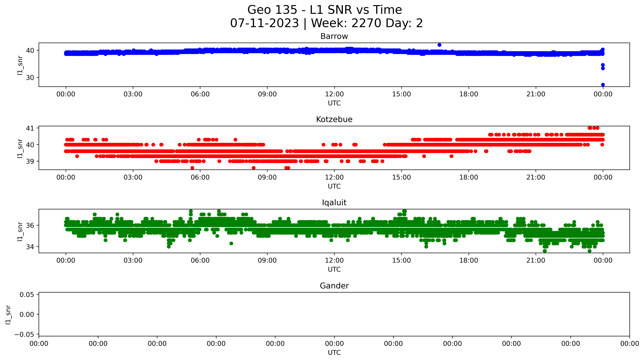Click the 41 y-tick label on Kotzebue plot
Image resolution: width=644 pixels, height=361 pixels.
pyautogui.click(x=30, y=128)
